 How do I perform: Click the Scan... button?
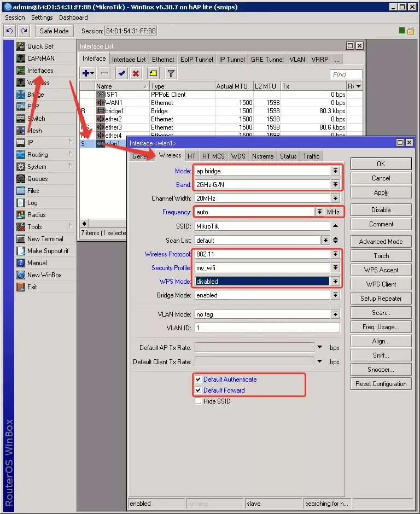point(381,313)
